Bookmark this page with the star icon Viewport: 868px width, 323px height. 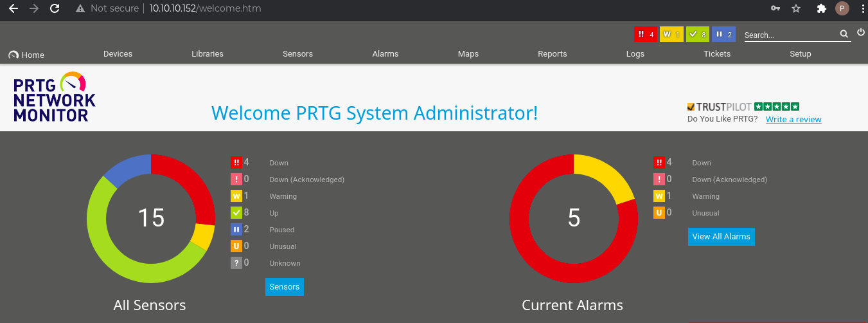[796, 8]
